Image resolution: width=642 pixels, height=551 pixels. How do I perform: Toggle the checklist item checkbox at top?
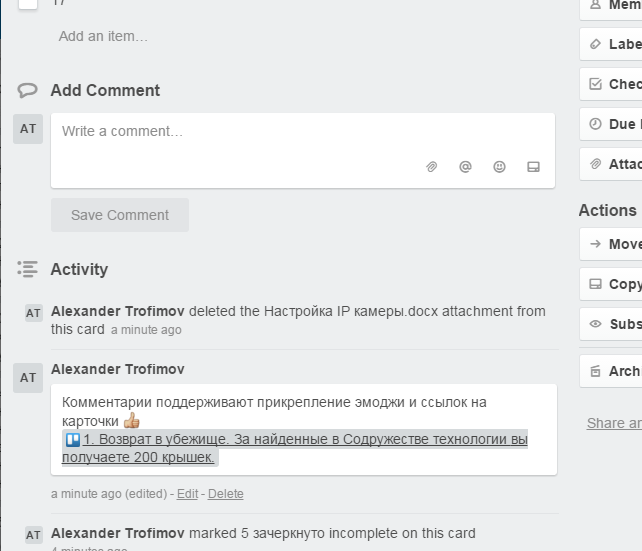28,3
